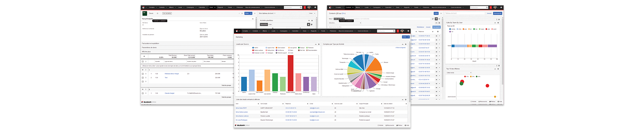Screen dimensions: 644x134
Task: Select the Futur tab in Activités planifiées
Action: [x=270, y=24]
